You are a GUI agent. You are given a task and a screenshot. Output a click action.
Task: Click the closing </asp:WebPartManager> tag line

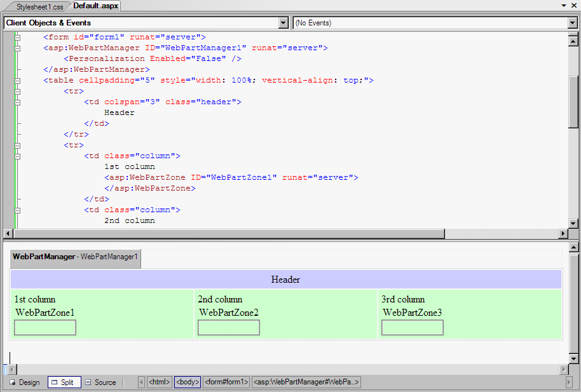click(x=97, y=70)
